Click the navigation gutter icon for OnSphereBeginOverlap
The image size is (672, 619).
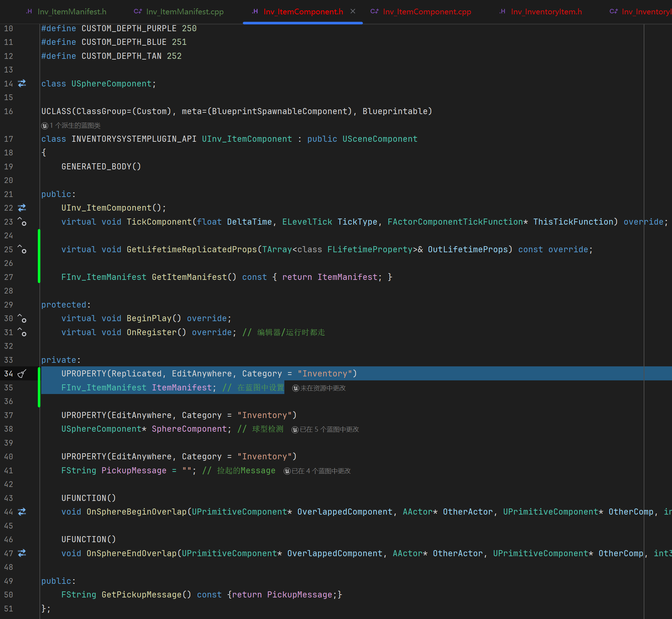coord(22,512)
